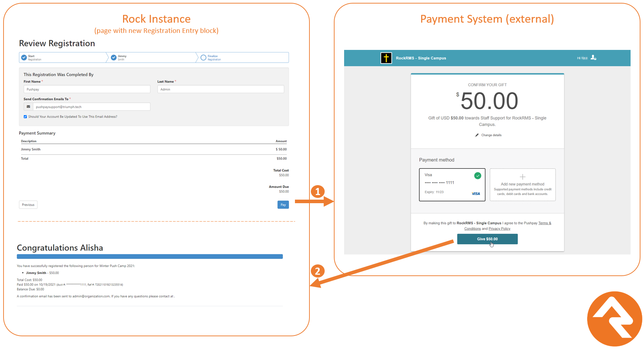Click the Previous button
The image size is (644, 349).
tap(28, 205)
